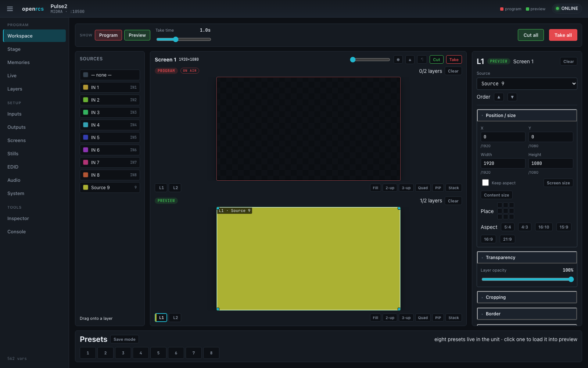Screen dimensions: 588x368
Task: Select the highlighted L1 layer under preview
Action: [x=161, y=318]
